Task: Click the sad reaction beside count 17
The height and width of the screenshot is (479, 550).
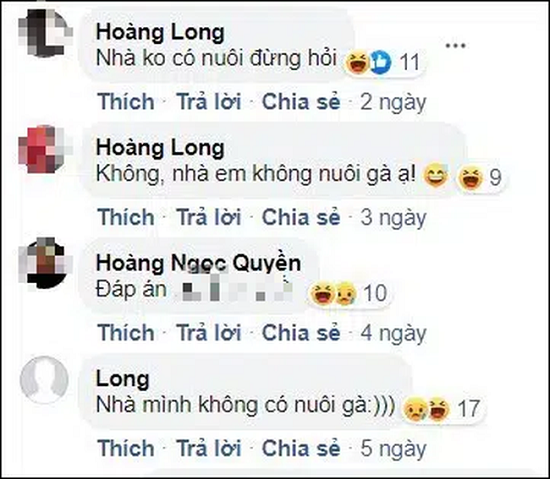Action: click(416, 409)
